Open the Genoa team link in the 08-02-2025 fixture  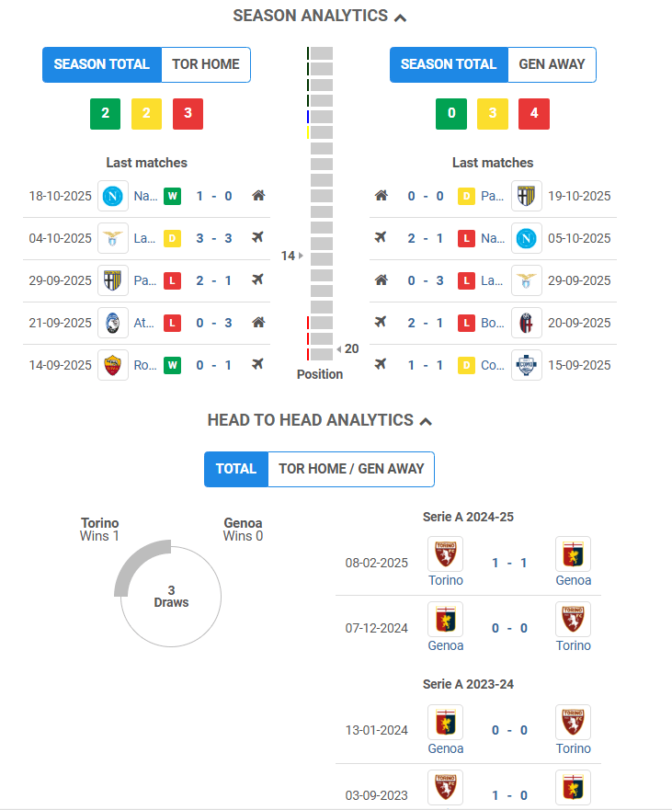[574, 580]
